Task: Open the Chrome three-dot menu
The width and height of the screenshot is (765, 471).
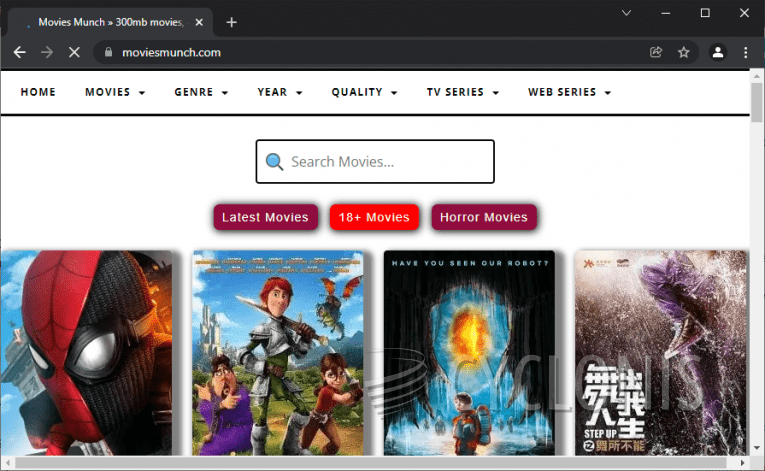Action: point(746,52)
